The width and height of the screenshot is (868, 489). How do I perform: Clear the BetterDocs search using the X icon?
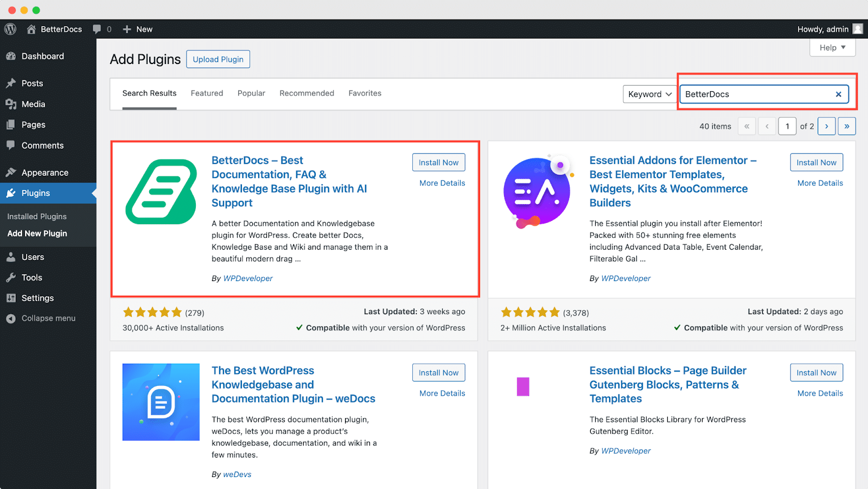click(838, 94)
